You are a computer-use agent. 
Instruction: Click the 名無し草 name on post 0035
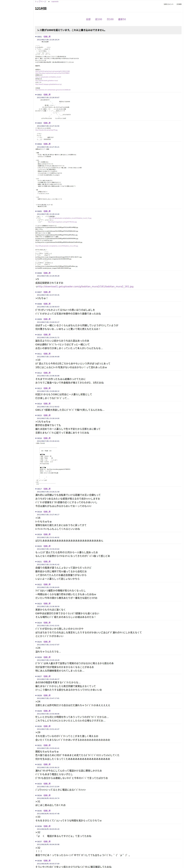pos(47,811)
